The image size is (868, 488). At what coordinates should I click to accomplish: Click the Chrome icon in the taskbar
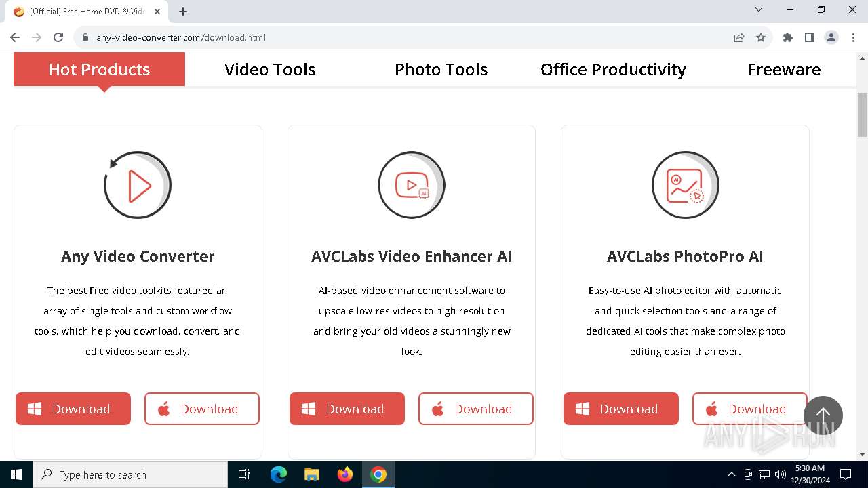click(378, 474)
